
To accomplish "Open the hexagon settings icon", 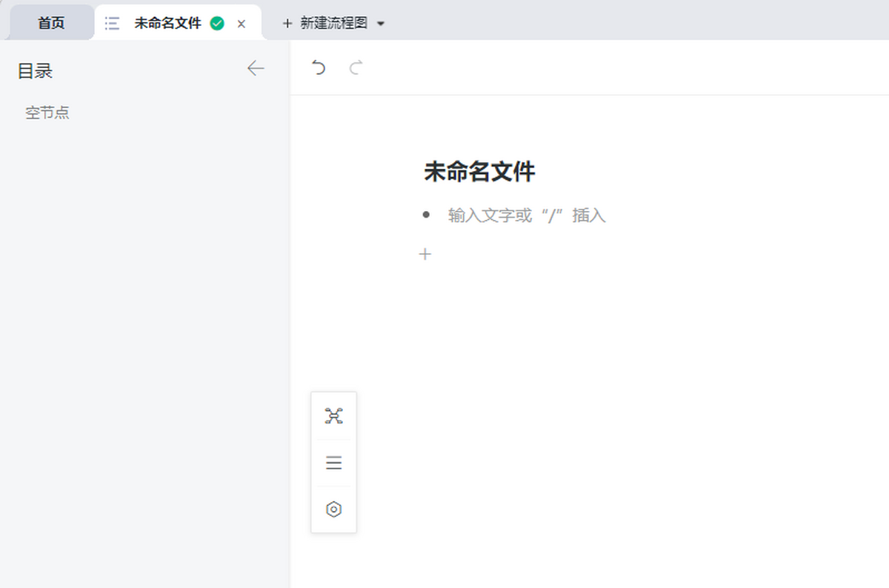I will tap(333, 510).
